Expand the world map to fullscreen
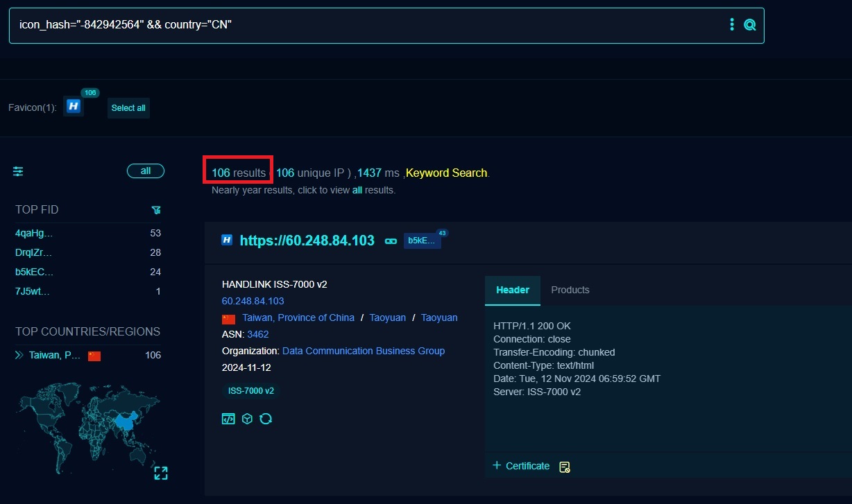The image size is (852, 504). click(161, 473)
